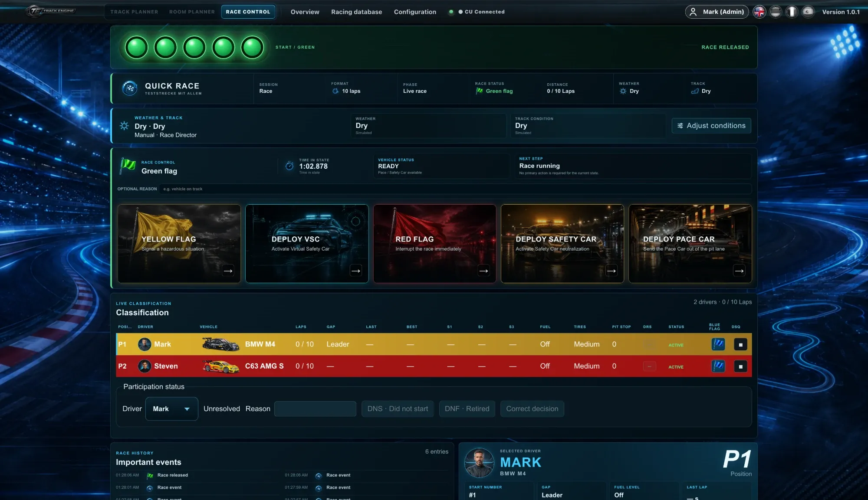The height and width of the screenshot is (500, 868).
Task: Click the Quick Race emblem icon
Action: click(130, 88)
